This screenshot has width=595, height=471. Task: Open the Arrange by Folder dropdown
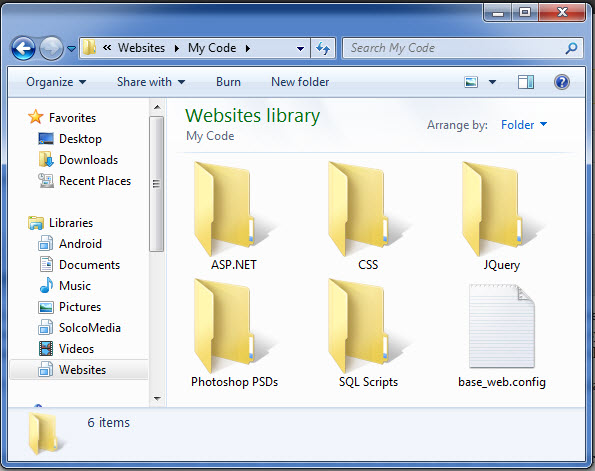click(524, 125)
